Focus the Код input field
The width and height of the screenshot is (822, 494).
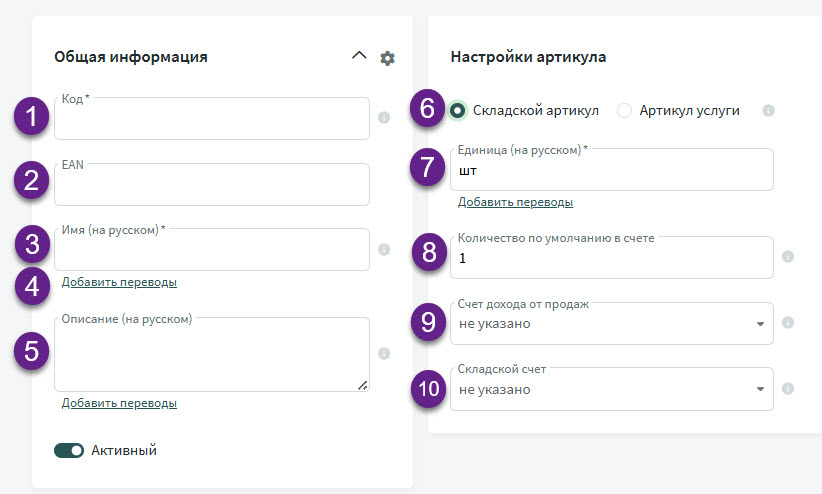[212, 119]
